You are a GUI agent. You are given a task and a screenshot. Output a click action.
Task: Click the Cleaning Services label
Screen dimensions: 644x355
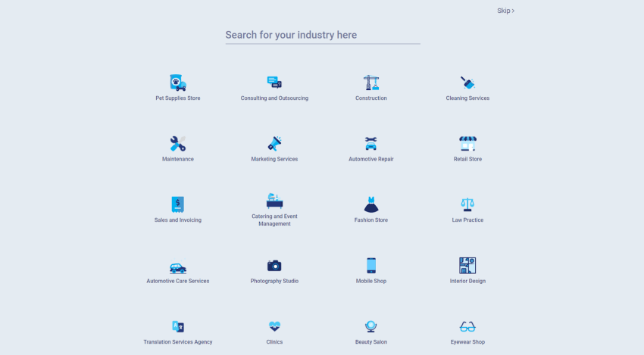tap(467, 98)
